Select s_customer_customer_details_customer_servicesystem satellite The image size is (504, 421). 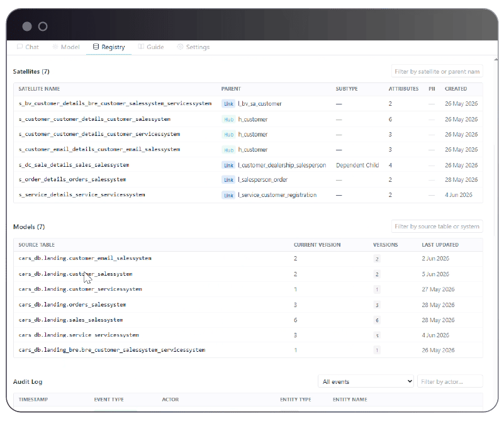pyautogui.click(x=99, y=134)
